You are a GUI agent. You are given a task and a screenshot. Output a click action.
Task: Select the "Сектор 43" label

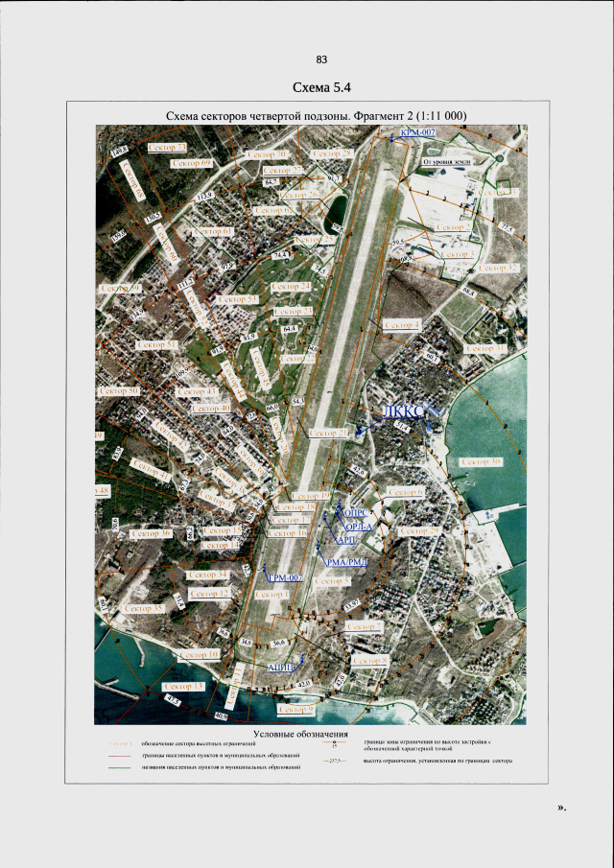coord(197,391)
